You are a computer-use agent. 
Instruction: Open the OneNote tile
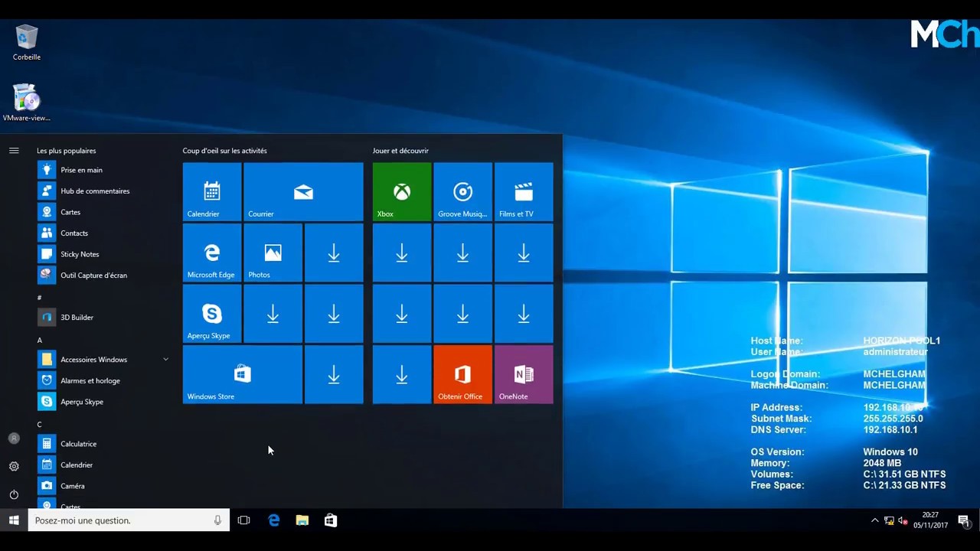[x=524, y=374]
